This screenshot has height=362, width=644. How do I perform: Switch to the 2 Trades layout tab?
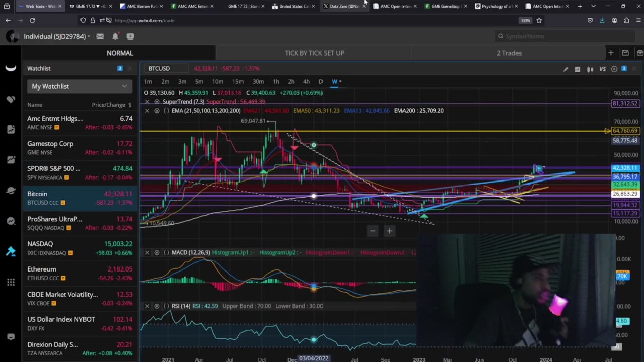click(509, 53)
